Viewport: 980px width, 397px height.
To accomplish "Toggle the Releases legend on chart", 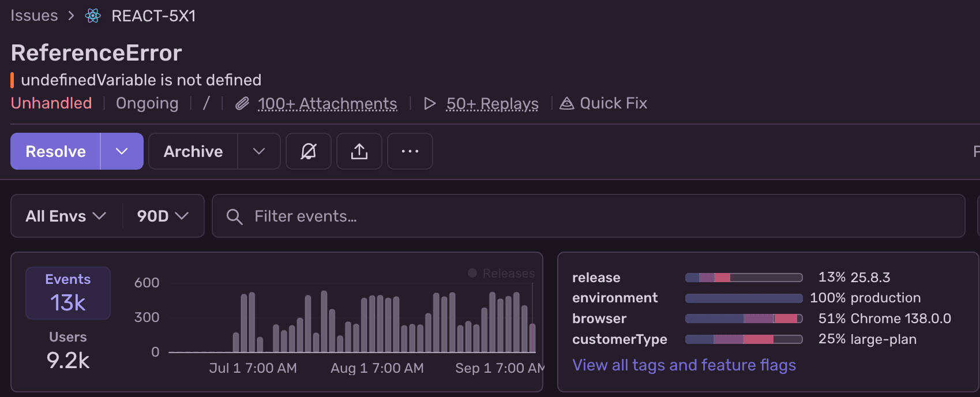I will (501, 273).
